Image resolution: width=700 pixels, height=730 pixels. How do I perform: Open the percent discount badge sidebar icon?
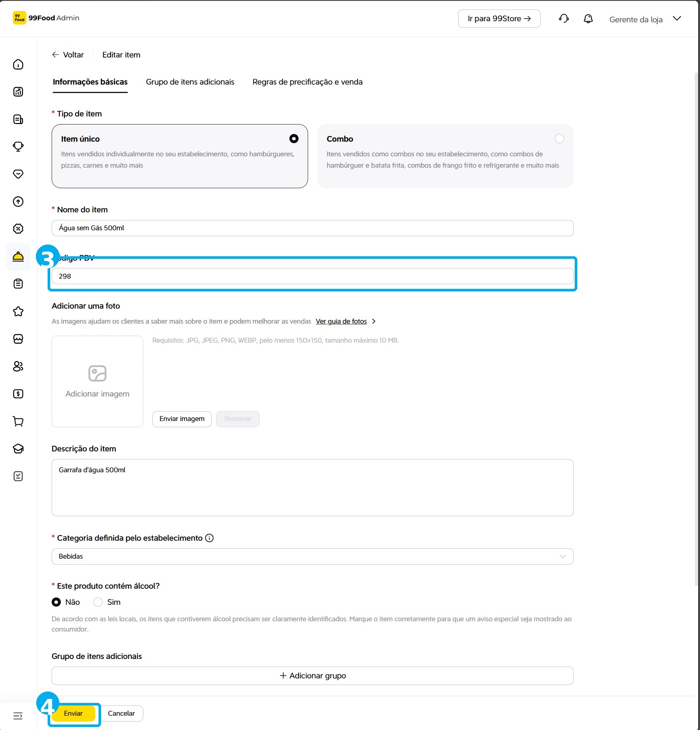pyautogui.click(x=18, y=229)
